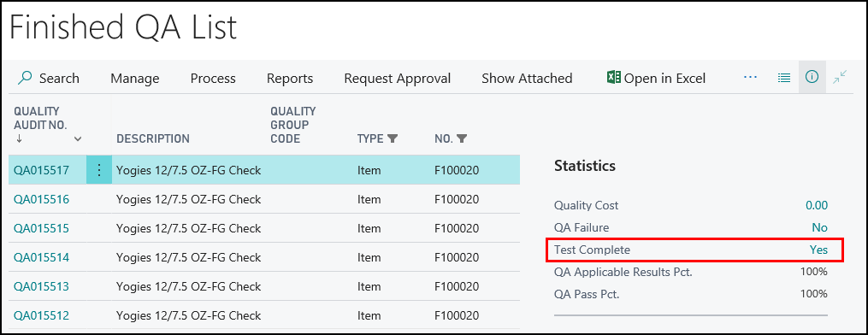This screenshot has width=868, height=335.
Task: Sort by the Quality Audit No. column header
Action: (40, 118)
